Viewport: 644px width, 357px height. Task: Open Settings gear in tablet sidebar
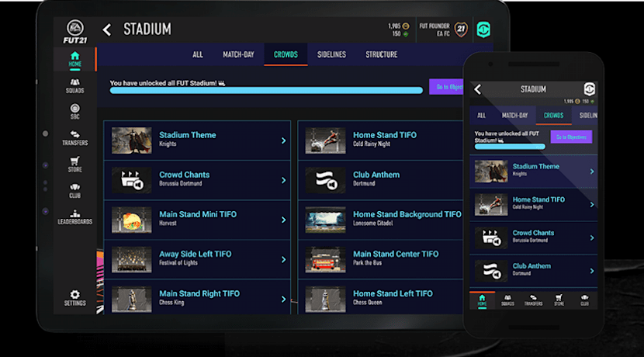click(x=74, y=298)
